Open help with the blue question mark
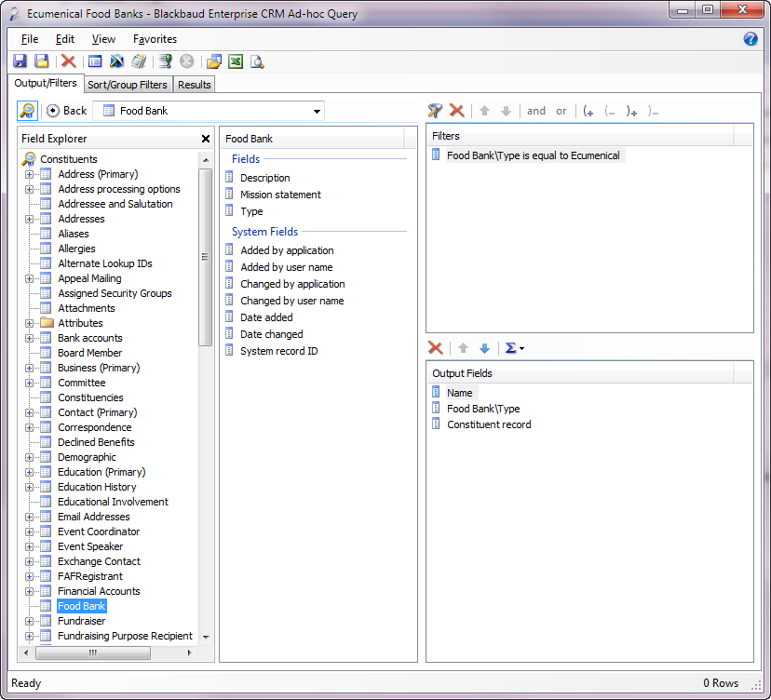This screenshot has width=771, height=700. point(751,39)
